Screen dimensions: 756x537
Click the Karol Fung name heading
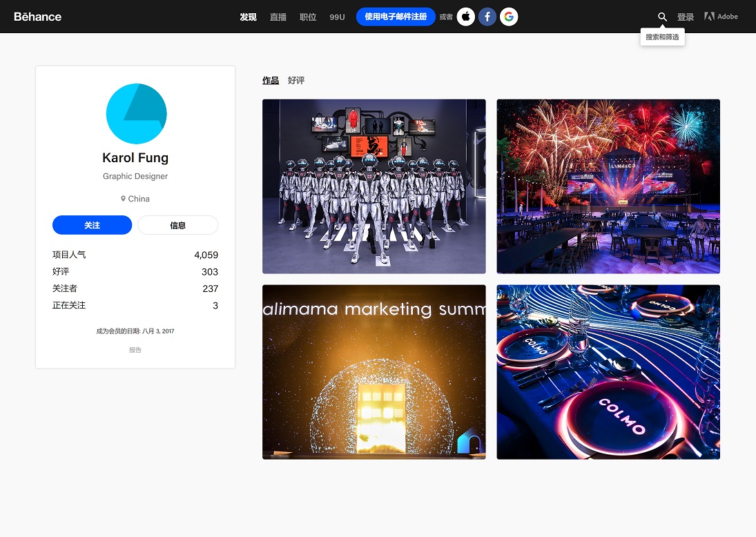click(135, 157)
